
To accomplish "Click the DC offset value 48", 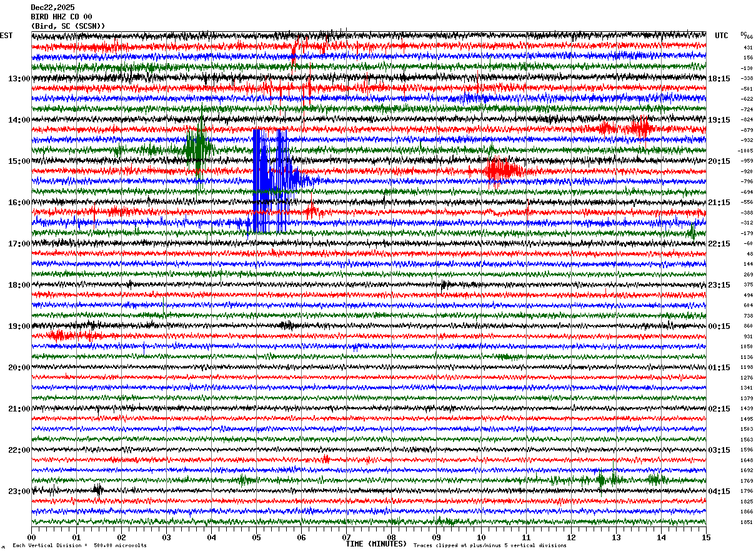I will click(x=750, y=254).
